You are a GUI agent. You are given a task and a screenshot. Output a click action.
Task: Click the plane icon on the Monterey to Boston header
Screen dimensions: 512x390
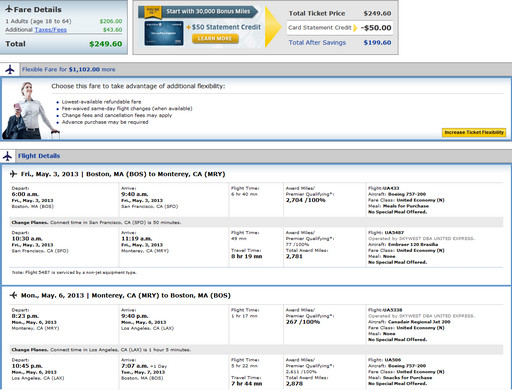(13, 295)
